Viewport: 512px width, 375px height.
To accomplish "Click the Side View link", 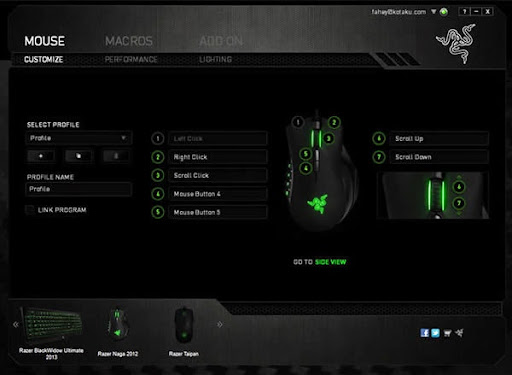I will tap(331, 262).
